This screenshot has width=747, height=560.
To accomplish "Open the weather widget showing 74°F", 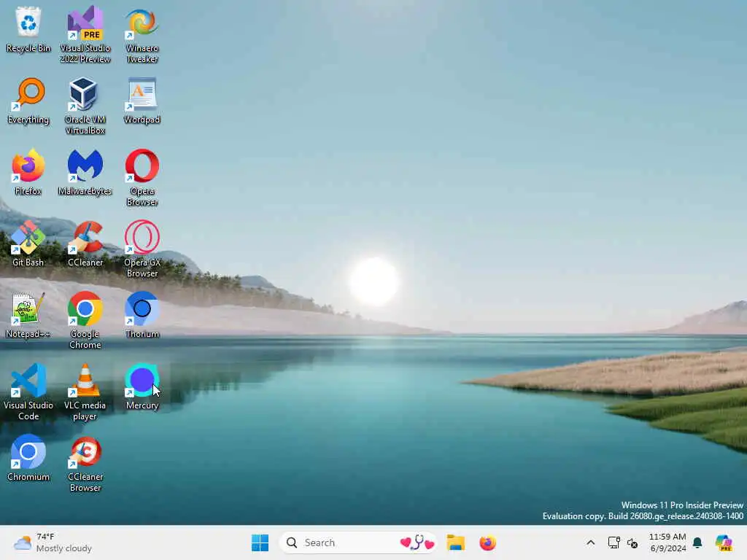I will coord(53,542).
